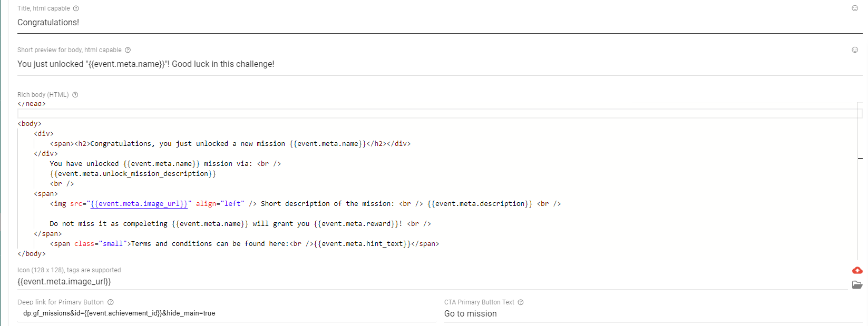Click help icon beside Short preview for body label
The width and height of the screenshot is (868, 326).
tap(128, 50)
